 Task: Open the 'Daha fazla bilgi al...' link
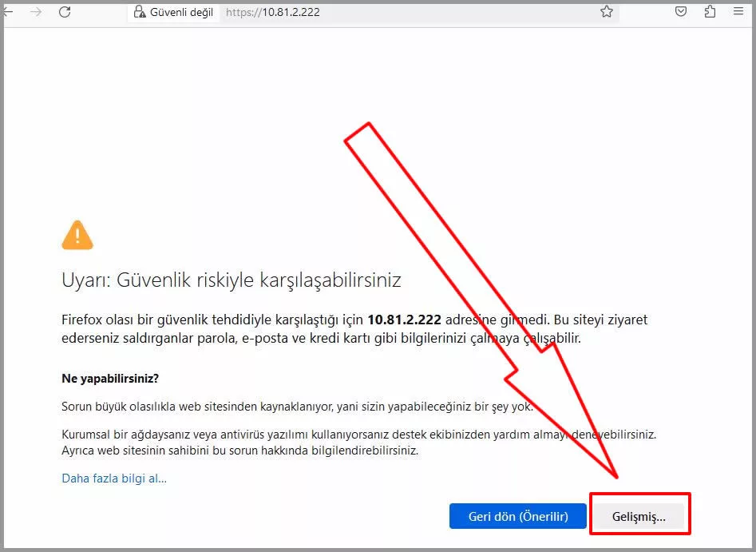pos(114,479)
